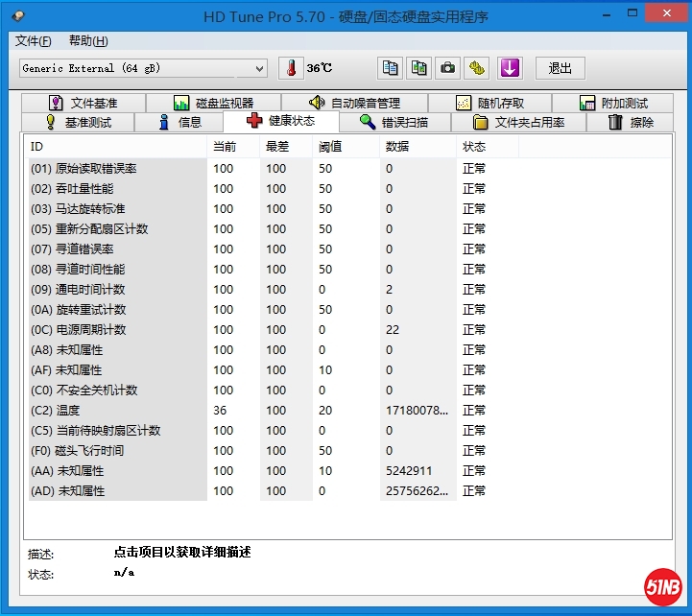692x616 pixels.
Task: Click the purple down-arrow save icon
Action: point(509,68)
